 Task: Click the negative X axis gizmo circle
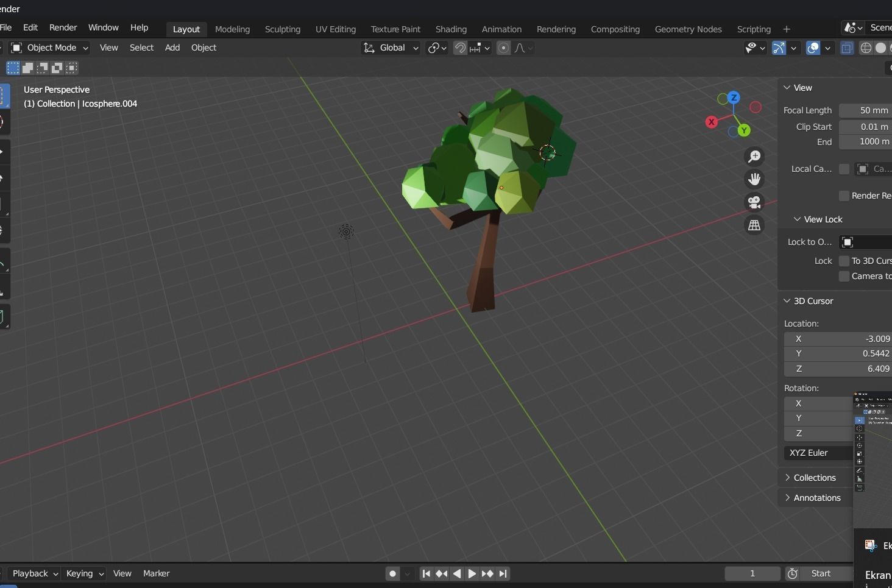[x=756, y=107]
